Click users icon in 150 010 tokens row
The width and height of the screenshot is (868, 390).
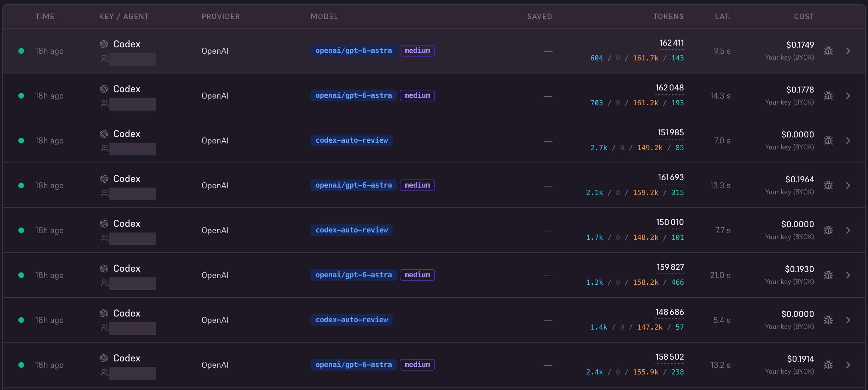(104, 238)
